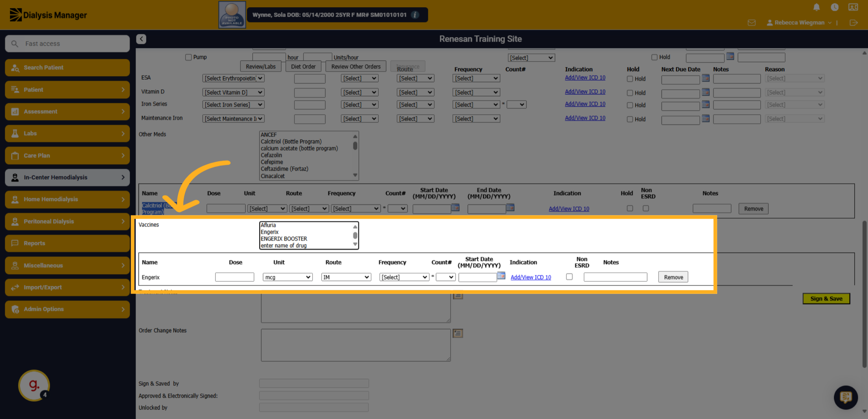The height and width of the screenshot is (419, 868).
Task: Open the Select Erythropoietin dropdown
Action: tap(233, 78)
